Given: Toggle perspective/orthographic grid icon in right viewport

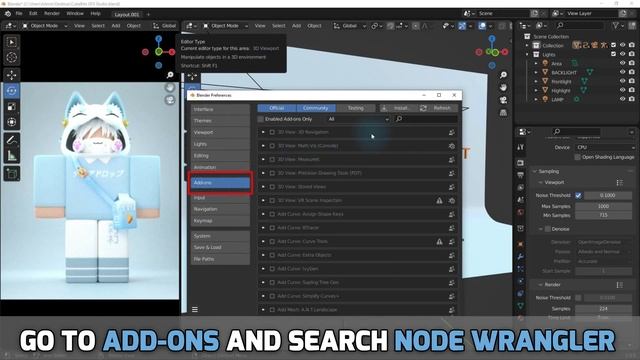Looking at the screenshot, I should point(503,113).
